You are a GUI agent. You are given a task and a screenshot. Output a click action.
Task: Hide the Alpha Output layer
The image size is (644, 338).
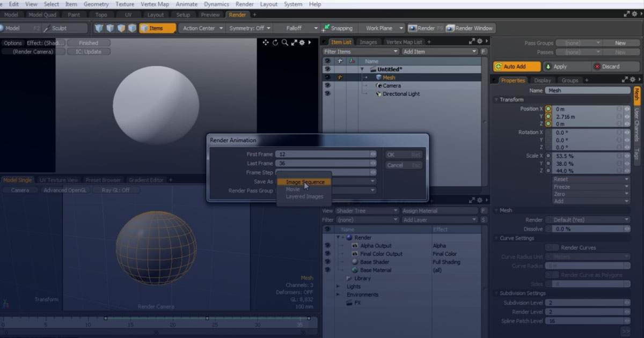pyautogui.click(x=327, y=246)
